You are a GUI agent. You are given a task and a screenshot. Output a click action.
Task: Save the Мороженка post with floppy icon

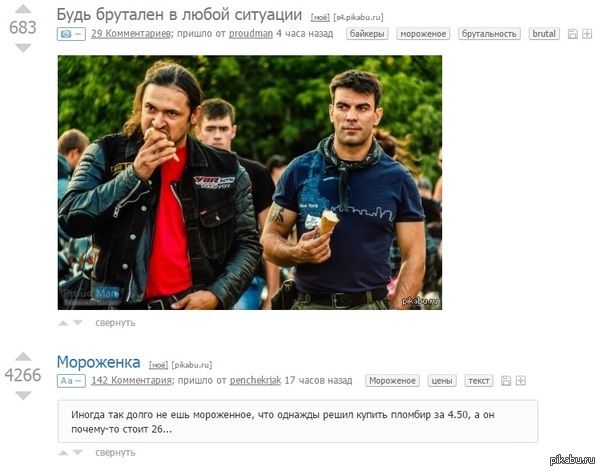(506, 381)
